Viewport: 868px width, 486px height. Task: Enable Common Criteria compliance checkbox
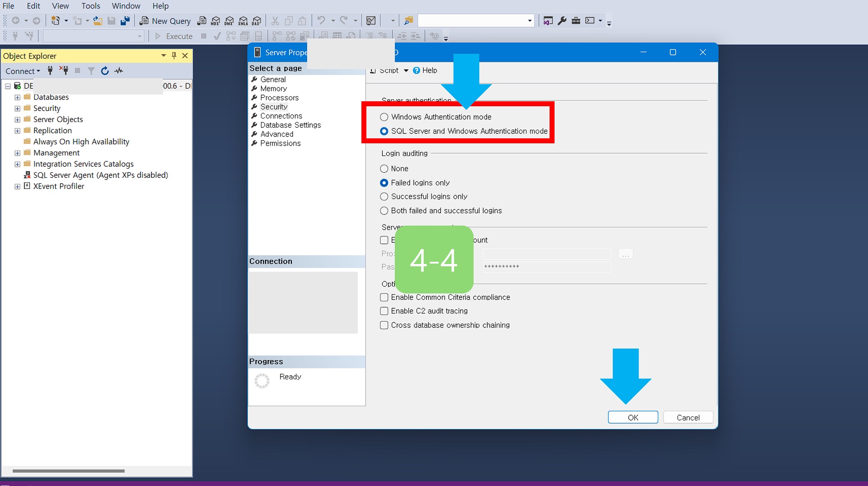coord(384,297)
